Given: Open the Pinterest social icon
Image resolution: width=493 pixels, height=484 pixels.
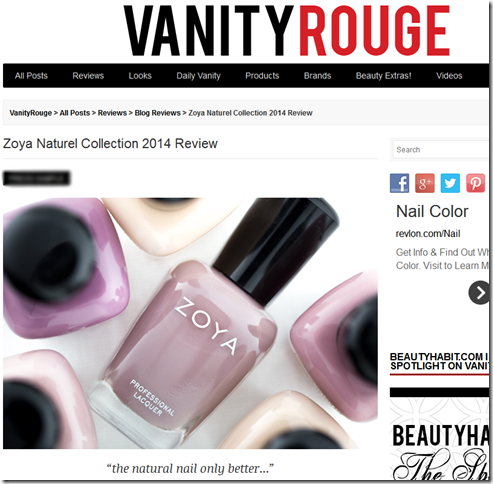Looking at the screenshot, I should [x=475, y=183].
